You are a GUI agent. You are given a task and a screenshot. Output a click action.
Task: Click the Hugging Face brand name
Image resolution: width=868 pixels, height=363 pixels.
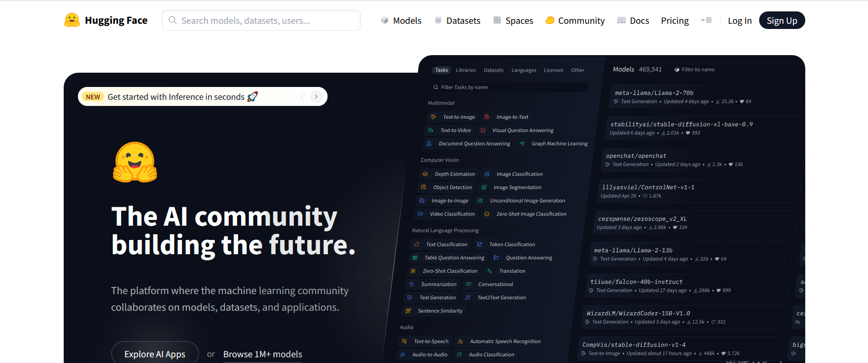coord(116,20)
